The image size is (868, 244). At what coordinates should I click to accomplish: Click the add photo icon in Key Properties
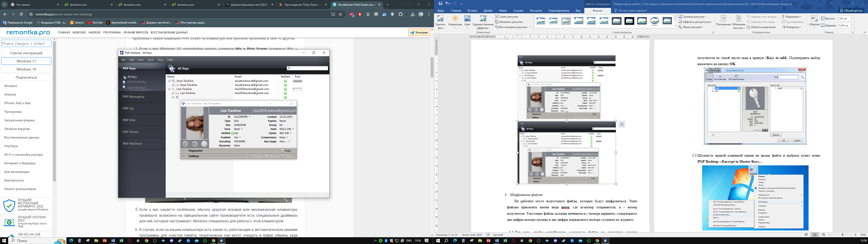pos(185,144)
